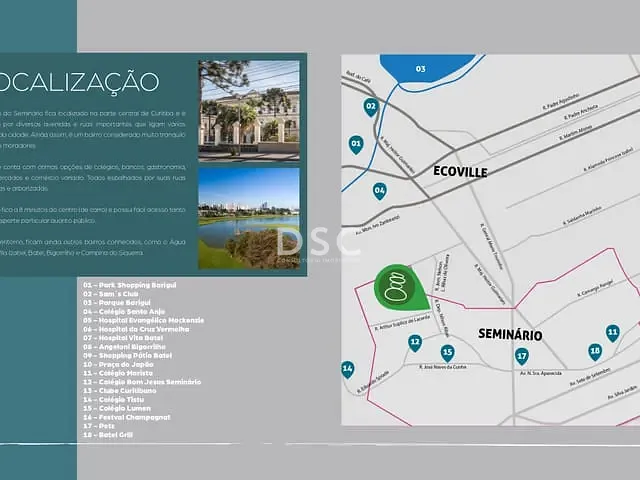
Task: Click legend entry '09 – Shopping Pátio Batel'
Action: pos(127,356)
